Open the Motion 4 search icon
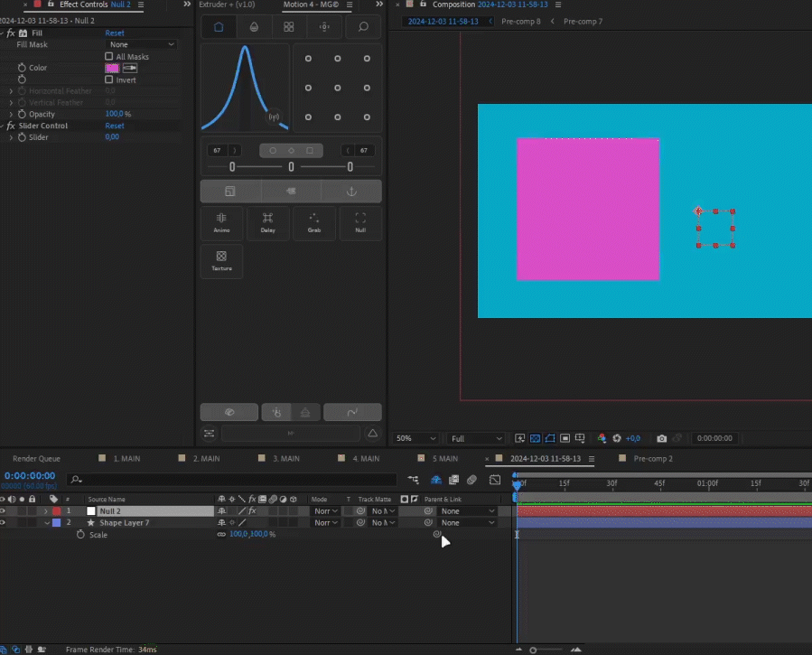 [x=363, y=27]
